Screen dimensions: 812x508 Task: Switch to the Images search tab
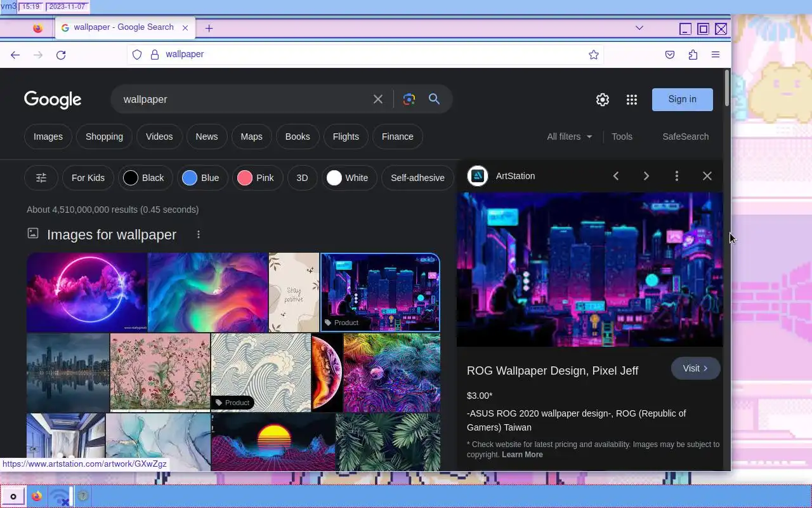48,137
